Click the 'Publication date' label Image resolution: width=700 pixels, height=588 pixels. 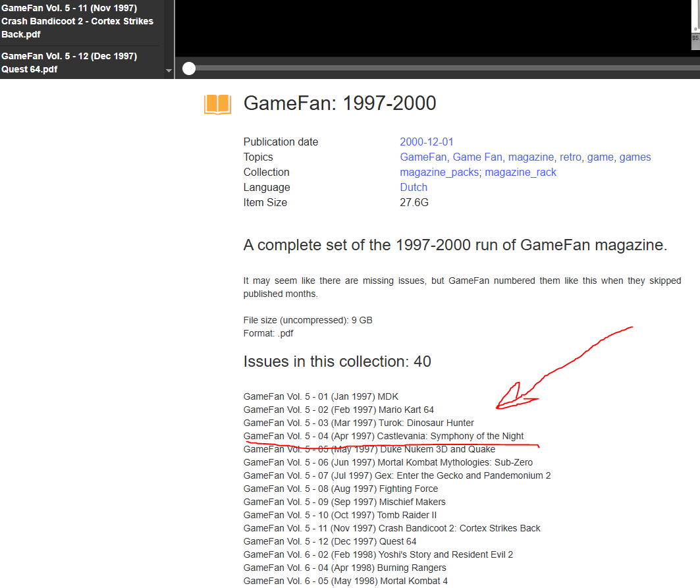click(281, 142)
